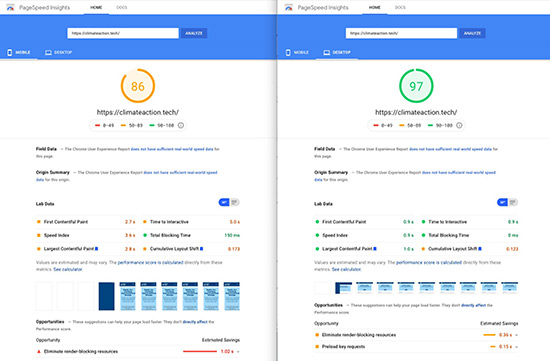Click the green 97 score gauge
Screen dimensions: 550x361
416,86
